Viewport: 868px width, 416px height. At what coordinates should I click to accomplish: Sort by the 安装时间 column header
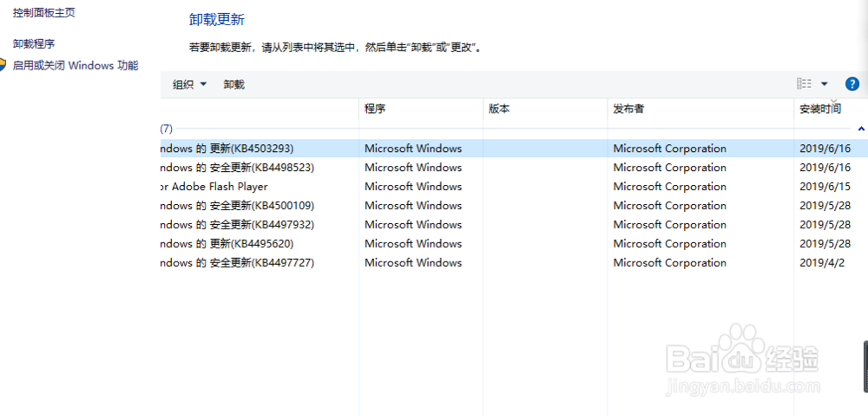tap(831, 109)
